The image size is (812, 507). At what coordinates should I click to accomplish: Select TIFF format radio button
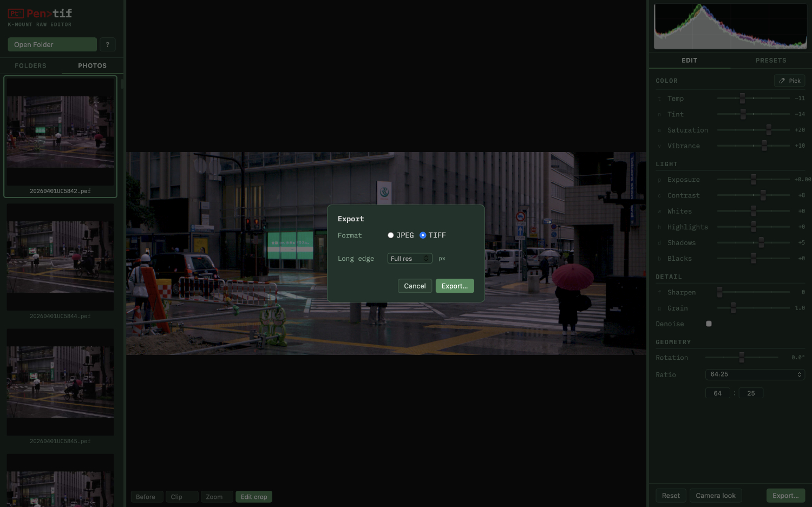point(423,235)
